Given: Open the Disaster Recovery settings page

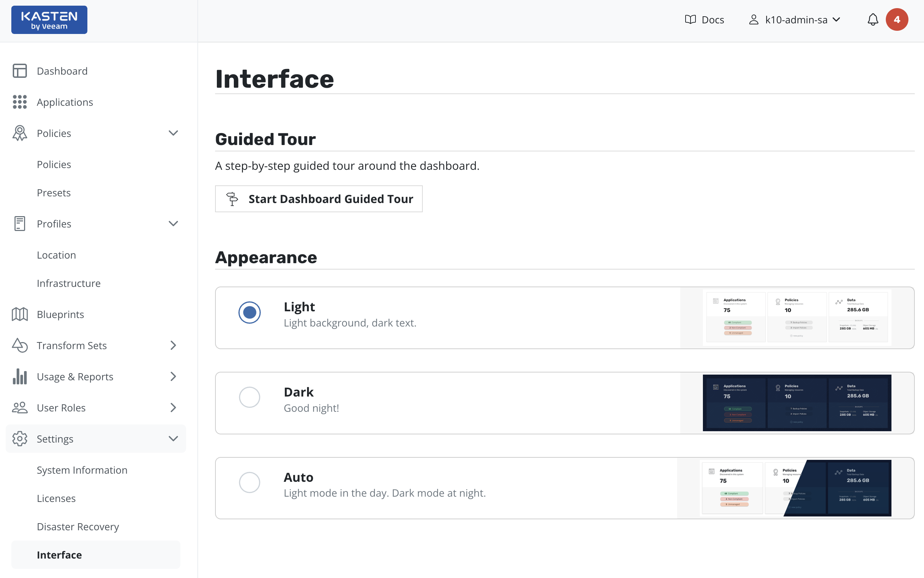Looking at the screenshot, I should [x=78, y=526].
